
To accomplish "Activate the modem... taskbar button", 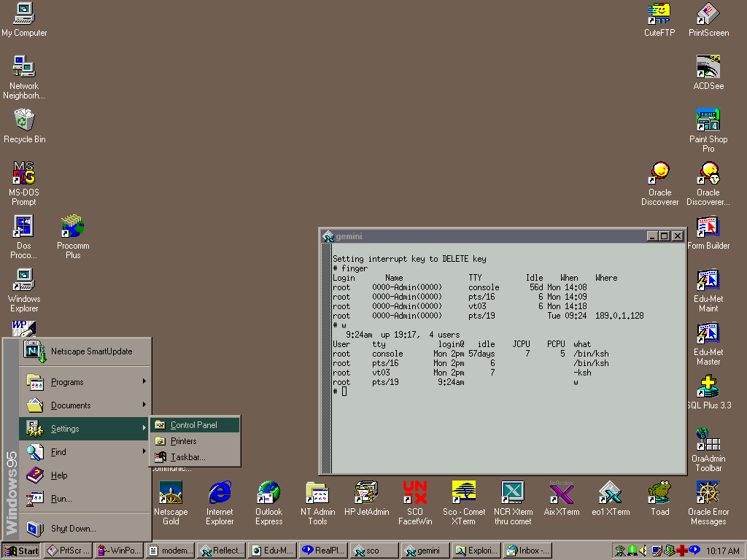I will coord(169,551).
